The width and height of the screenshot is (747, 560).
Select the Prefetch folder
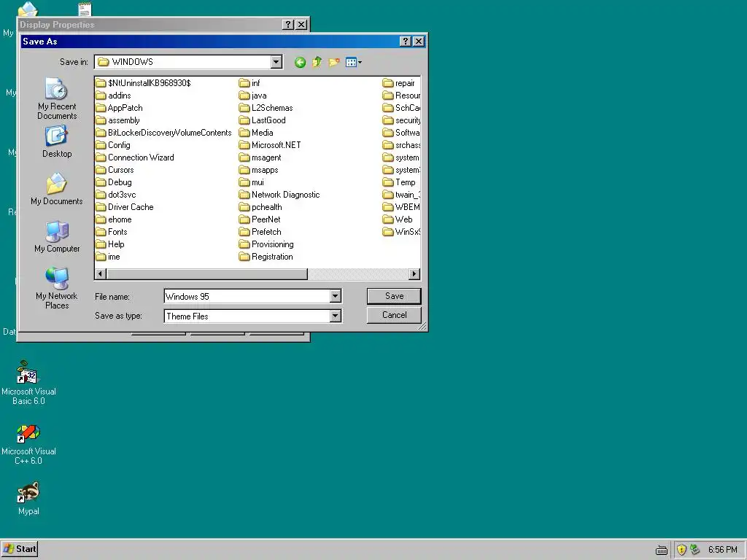coord(260,231)
